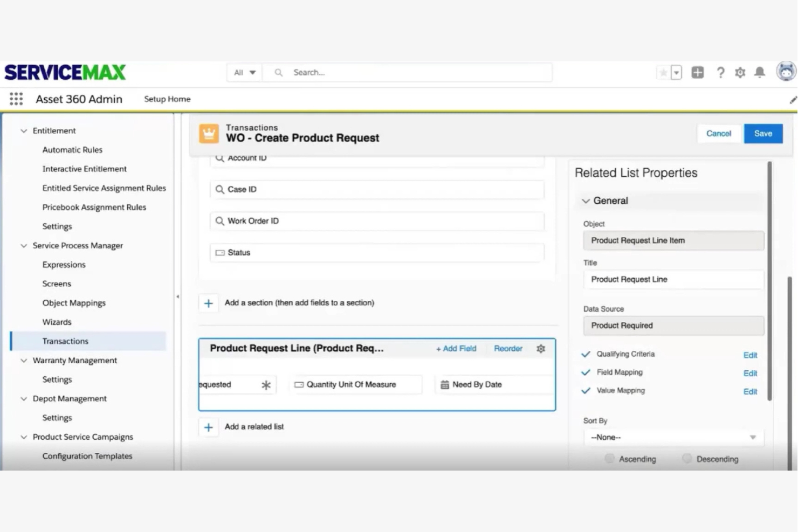Viewport: 798px width, 532px height.
Task: Click the Add a related list text
Action: click(x=254, y=427)
